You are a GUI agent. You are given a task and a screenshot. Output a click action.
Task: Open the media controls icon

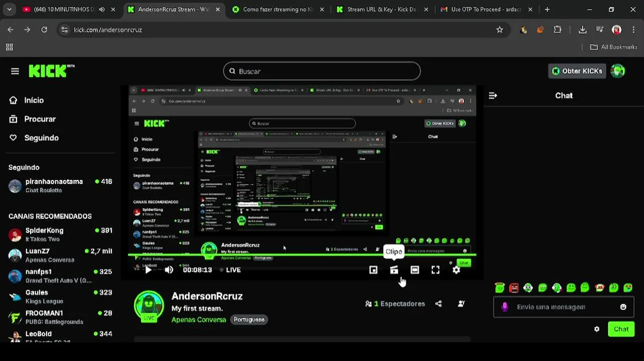tap(600, 30)
